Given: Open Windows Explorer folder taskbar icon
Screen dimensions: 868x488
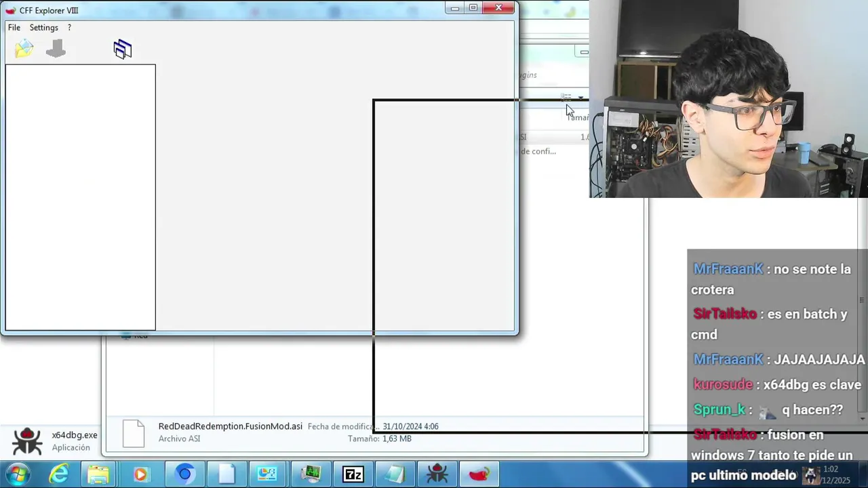Looking at the screenshot, I should [98, 474].
